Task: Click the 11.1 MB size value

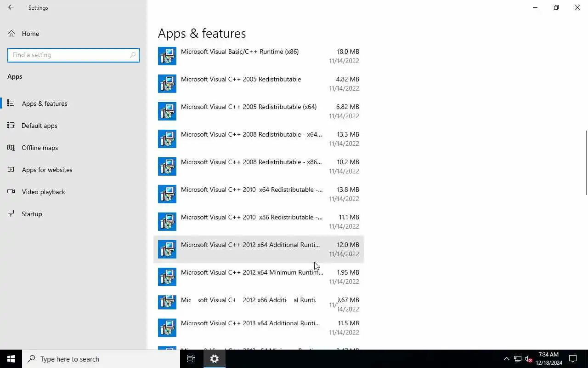Action: click(x=349, y=217)
